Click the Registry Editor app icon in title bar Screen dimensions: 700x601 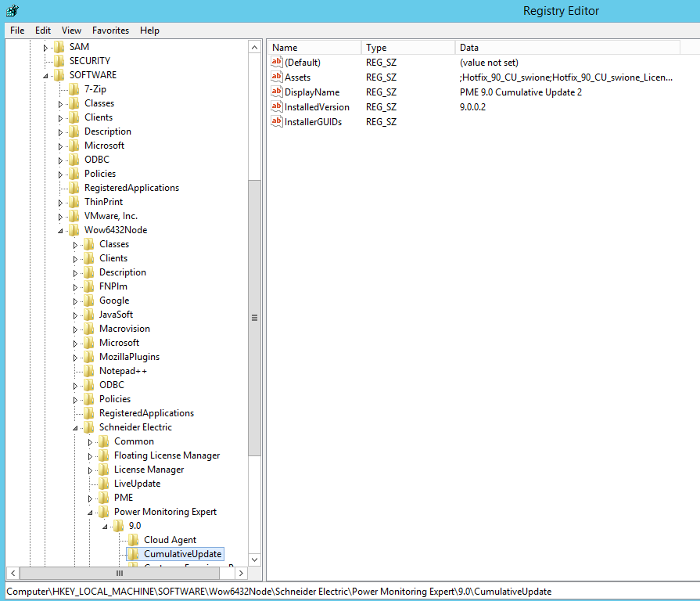point(13,10)
